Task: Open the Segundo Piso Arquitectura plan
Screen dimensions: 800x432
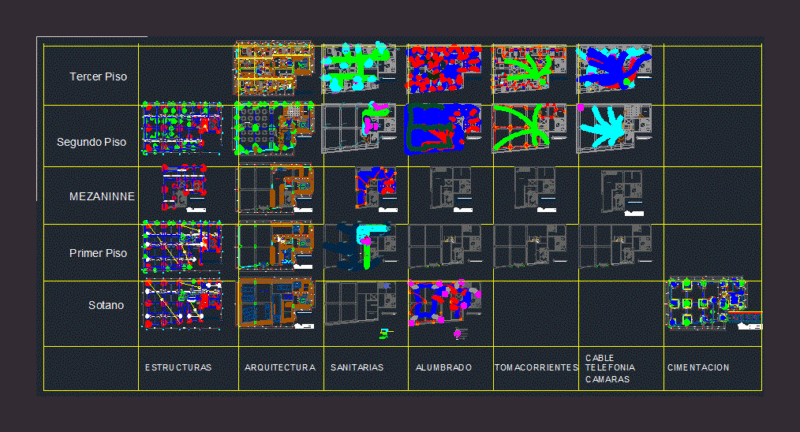Action: coord(274,128)
